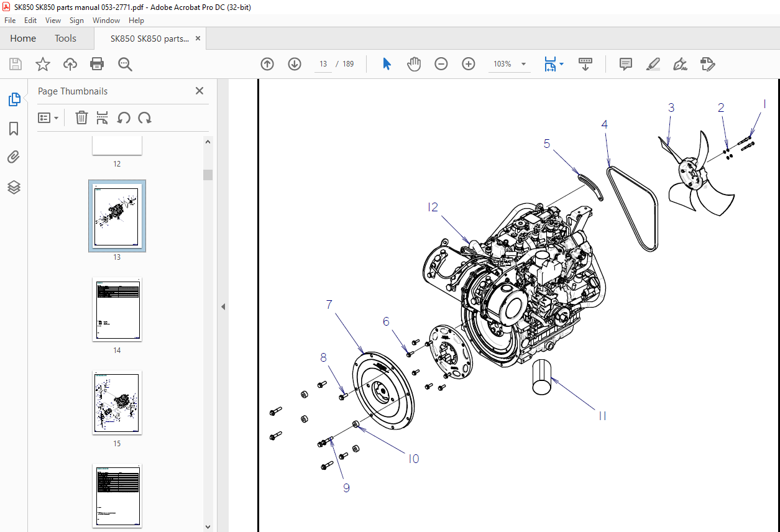Select the Highlight text tool
This screenshot has height=532, width=780.
tap(653, 64)
